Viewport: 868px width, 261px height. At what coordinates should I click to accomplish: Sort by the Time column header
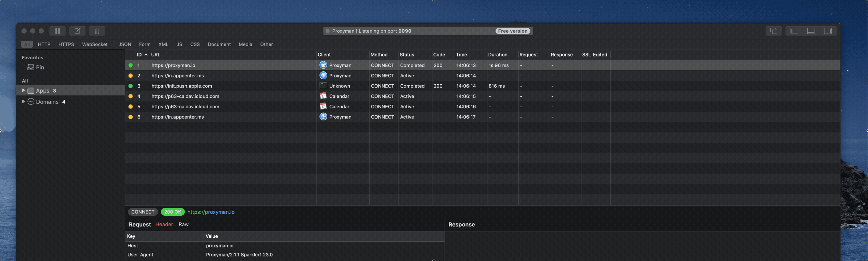[x=471, y=55]
